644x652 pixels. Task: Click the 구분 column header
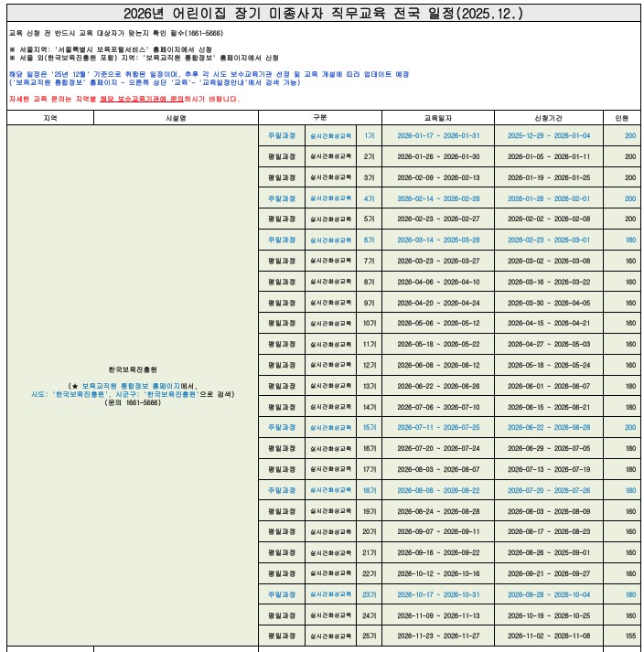click(319, 118)
